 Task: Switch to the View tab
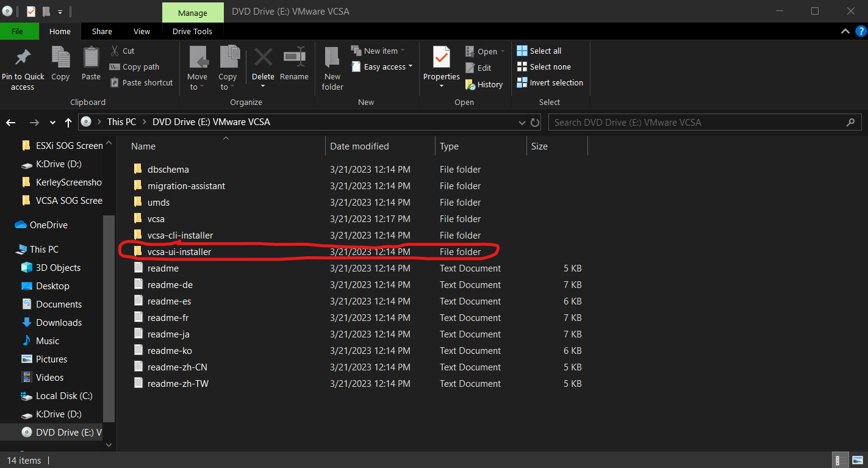click(x=142, y=32)
